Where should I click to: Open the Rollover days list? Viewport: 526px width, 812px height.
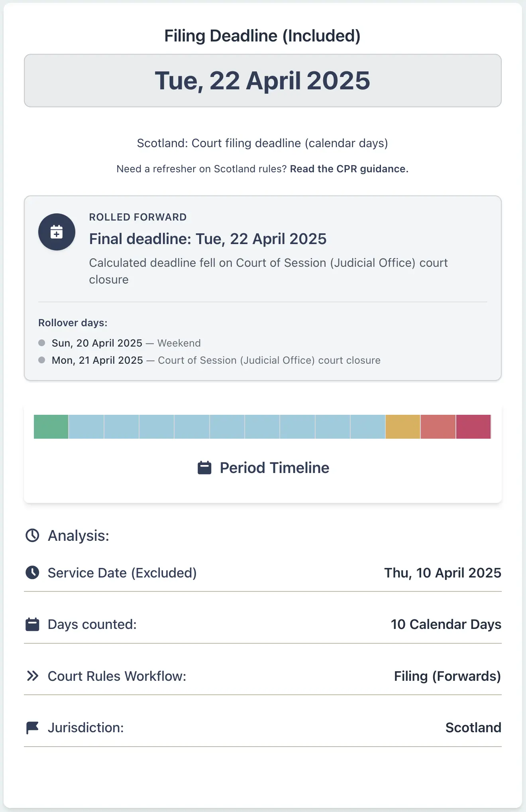(x=73, y=323)
